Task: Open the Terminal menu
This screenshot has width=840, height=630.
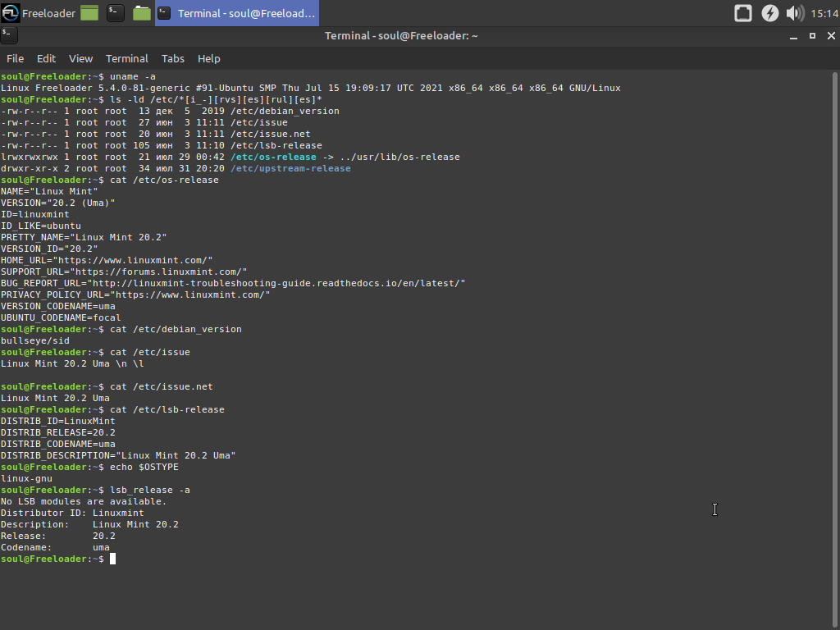Action: coord(126,58)
